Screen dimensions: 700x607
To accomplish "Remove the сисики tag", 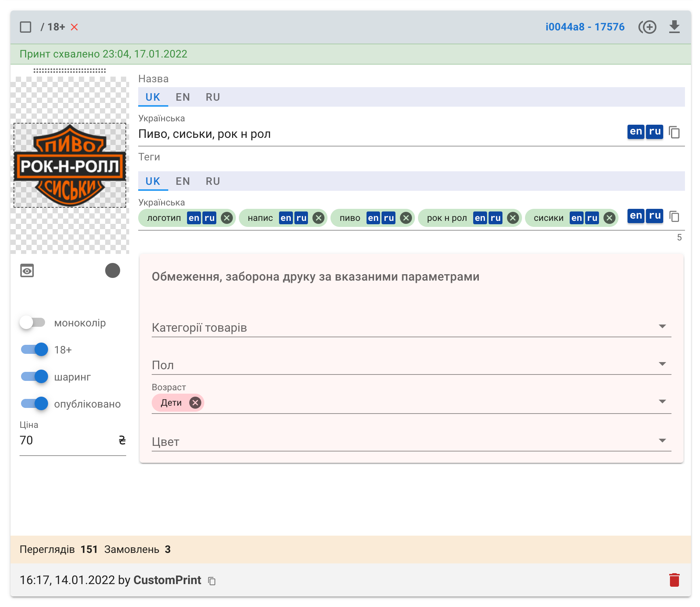I will tap(609, 218).
